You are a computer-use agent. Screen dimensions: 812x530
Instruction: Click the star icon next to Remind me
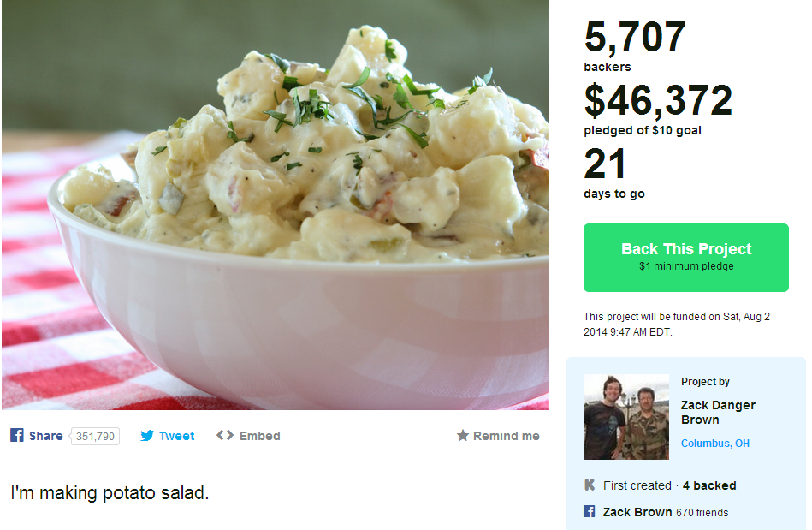(462, 436)
